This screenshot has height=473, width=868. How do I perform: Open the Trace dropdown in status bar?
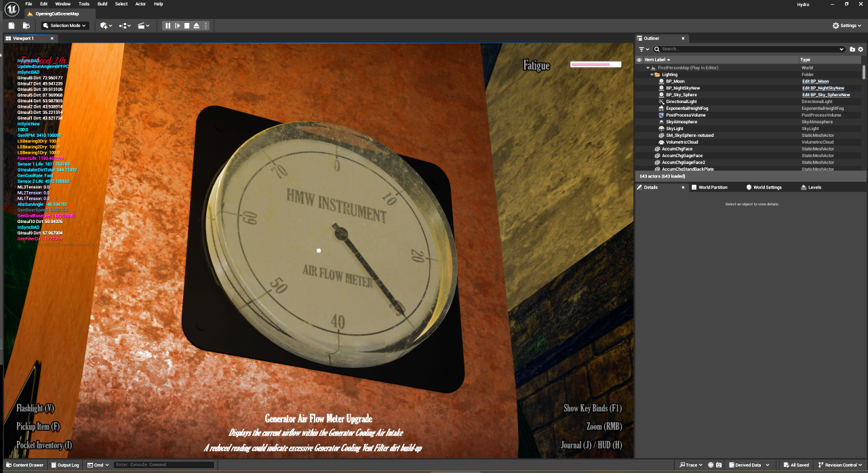[690, 465]
